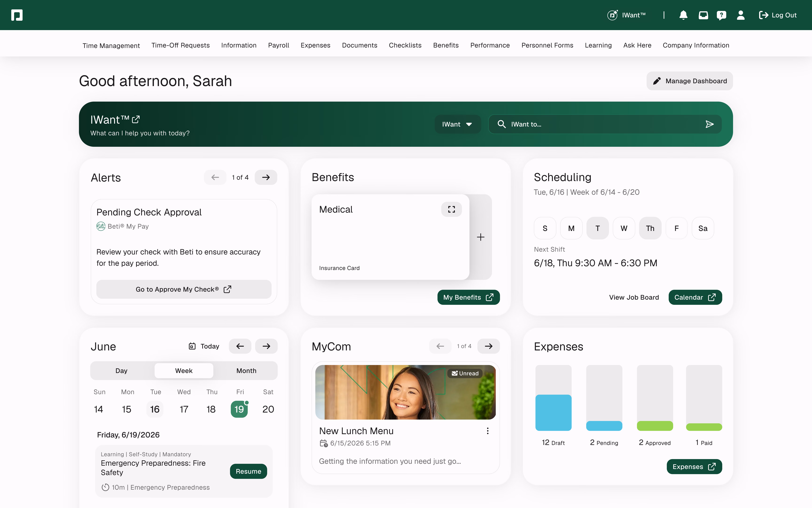Open Expenses menu in navigation bar
The image size is (812, 508).
coord(315,45)
